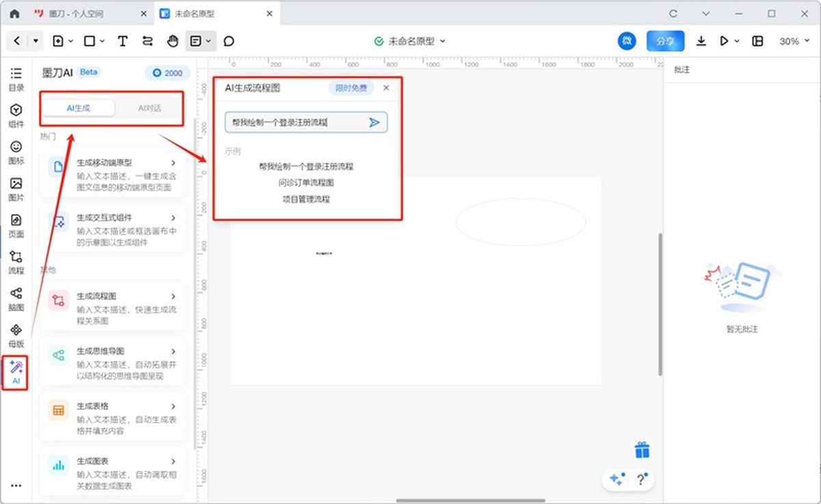Open 生成交互式组件 card
Screen dimensions: 821x504
tap(113, 227)
